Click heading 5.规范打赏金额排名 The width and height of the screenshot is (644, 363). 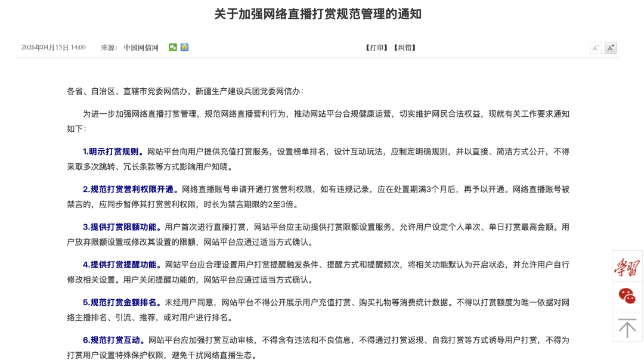click(122, 302)
